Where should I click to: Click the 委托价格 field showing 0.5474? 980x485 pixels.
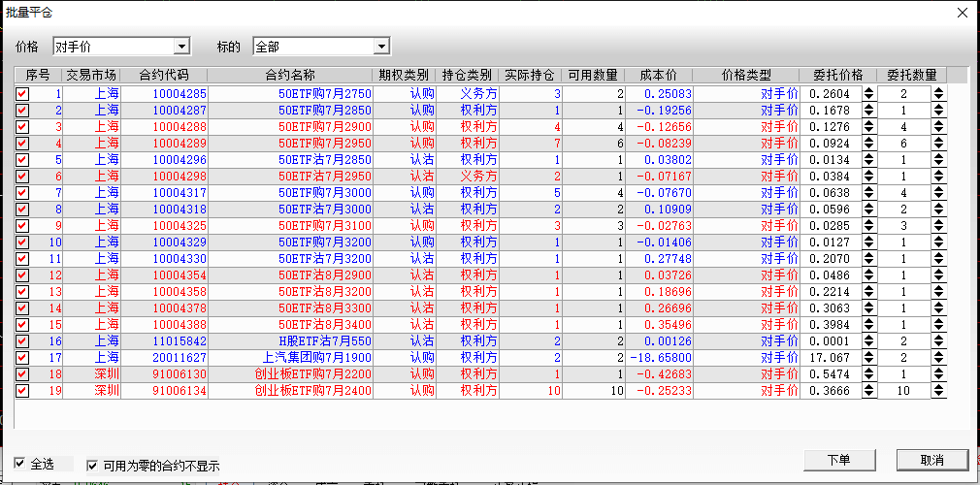pyautogui.click(x=830, y=374)
